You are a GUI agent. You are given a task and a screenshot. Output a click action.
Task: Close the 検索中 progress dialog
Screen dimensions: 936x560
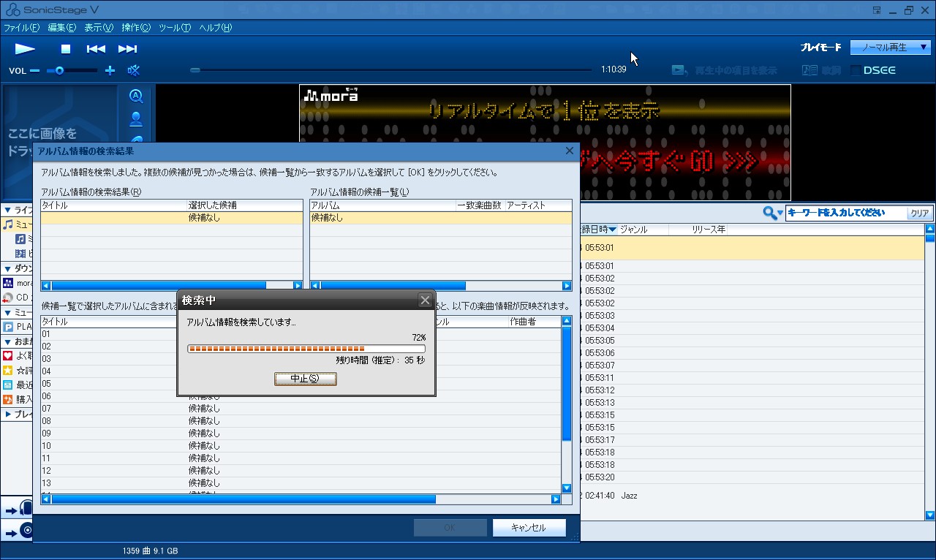[x=425, y=300]
